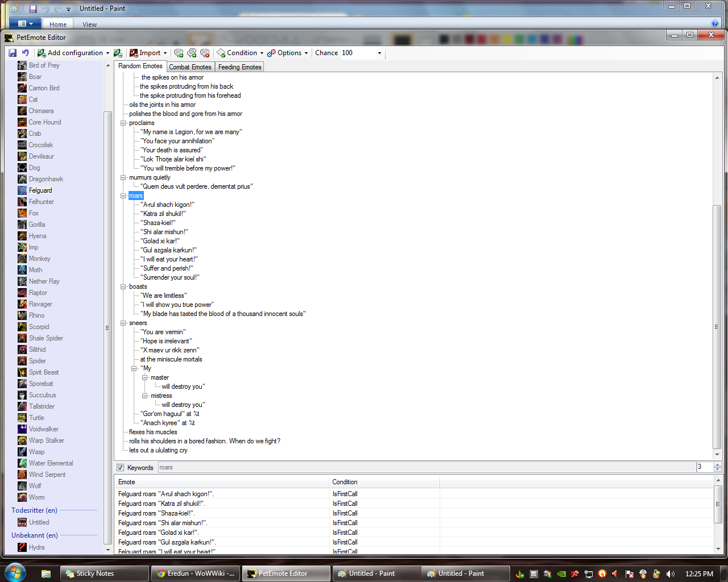Screen dimensions: 728x582
Task: Click the Undo arrow icon
Action: 25,53
